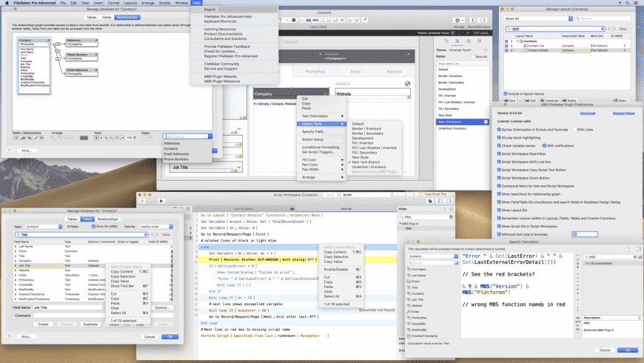Image resolution: width=644 pixels, height=363 pixels.
Task: Toggle Show IDs (MBS) checkbox in fields dialog
Action: coord(94,227)
